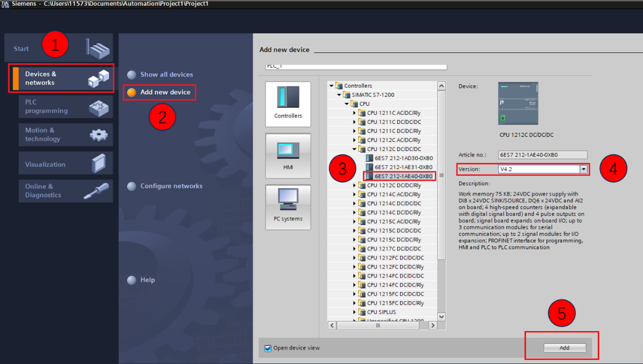Click the Visualization panel icon
This screenshot has width=643, height=364.
(x=99, y=163)
